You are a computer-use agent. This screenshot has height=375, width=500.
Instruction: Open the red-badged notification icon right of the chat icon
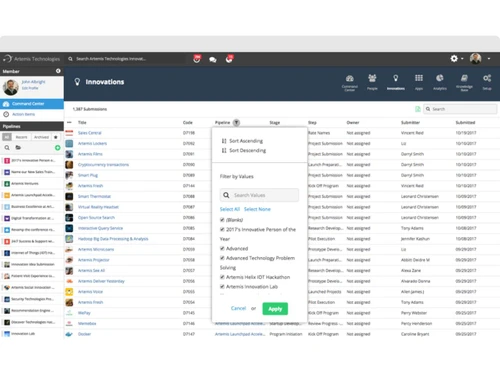tap(229, 59)
